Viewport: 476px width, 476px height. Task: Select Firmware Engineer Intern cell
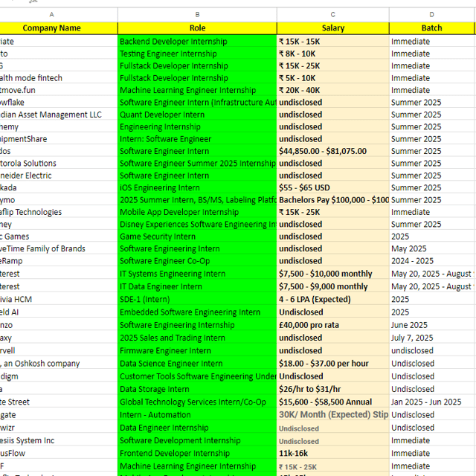[x=197, y=350]
